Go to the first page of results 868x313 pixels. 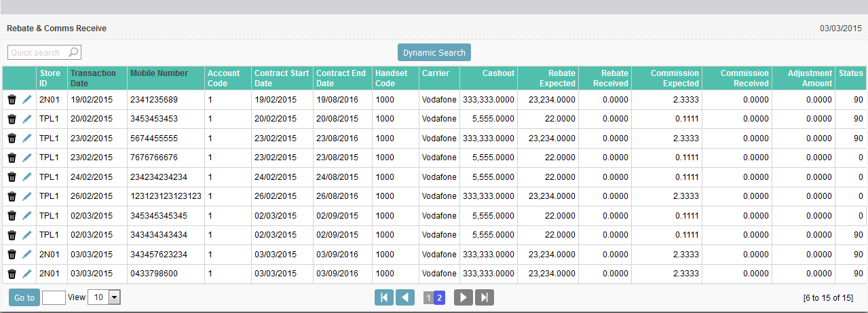[383, 297]
